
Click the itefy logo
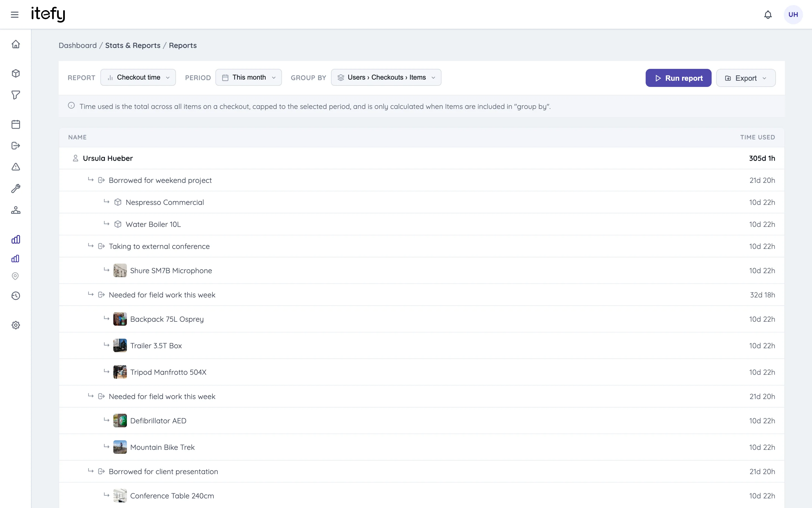[48, 14]
